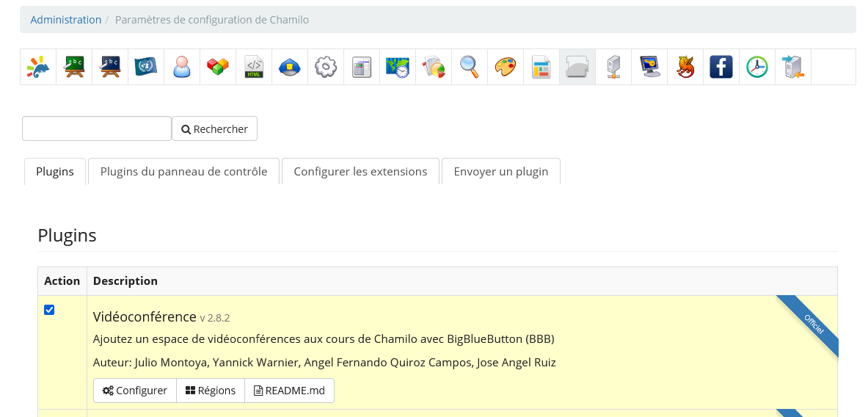The height and width of the screenshot is (417, 868).
Task: Open the page layout templates icon
Action: [542, 67]
